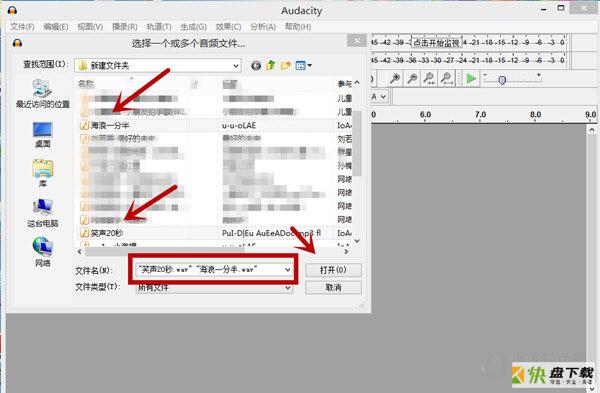Click the Zoom In magnifier tool

395,78
